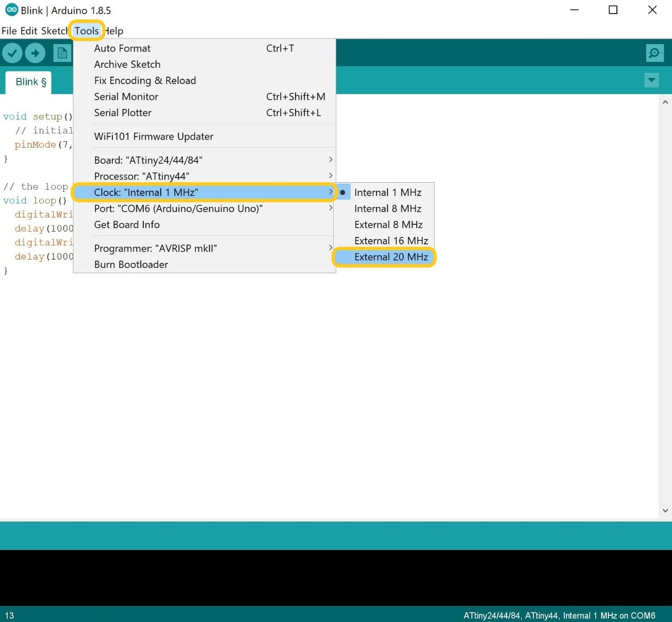Viewport: 672px width, 622px height.
Task: Select External 16 MHz clock option
Action: click(x=385, y=241)
